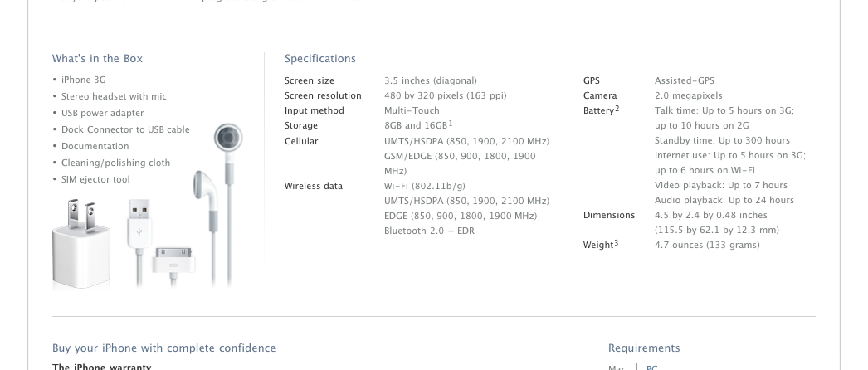Screen dimensions: 868x370
Task: Click the Dock Connector to USB cable item
Action: (x=125, y=129)
